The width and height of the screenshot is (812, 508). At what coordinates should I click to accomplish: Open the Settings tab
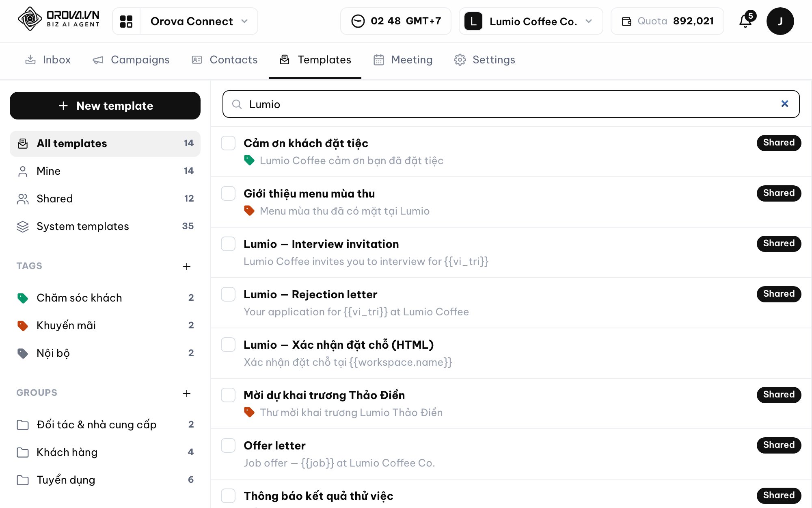coord(484,60)
